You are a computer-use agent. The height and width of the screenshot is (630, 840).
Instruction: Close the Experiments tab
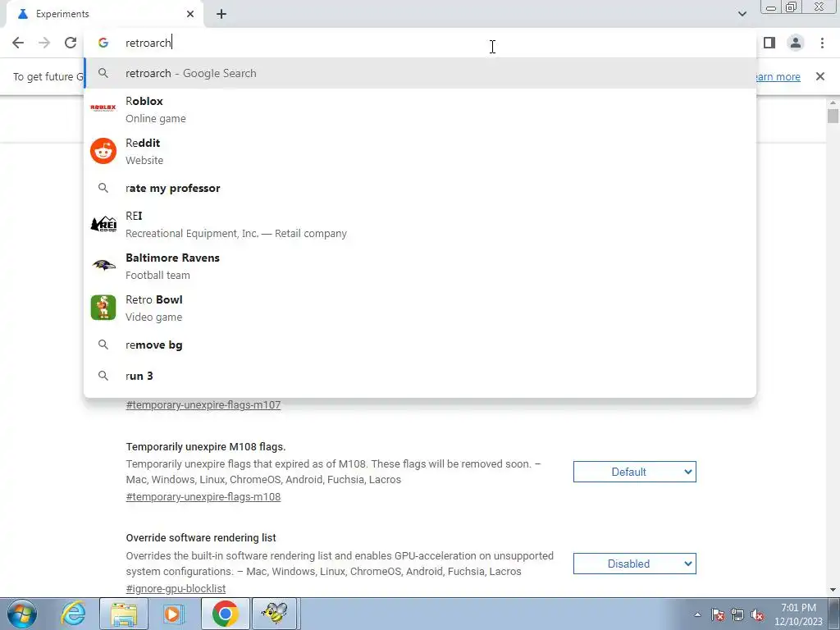pyautogui.click(x=190, y=14)
